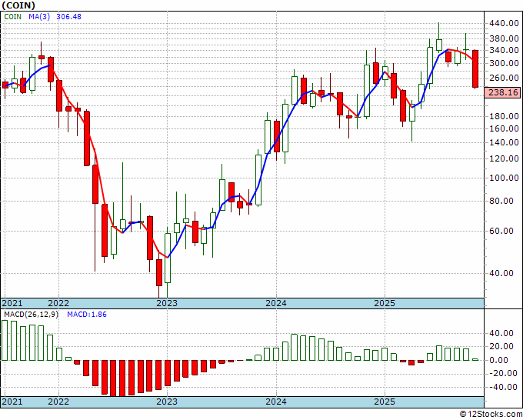523x420 pixels.
Task: Click 2022 on the MACD timeline
Action: pos(58,402)
